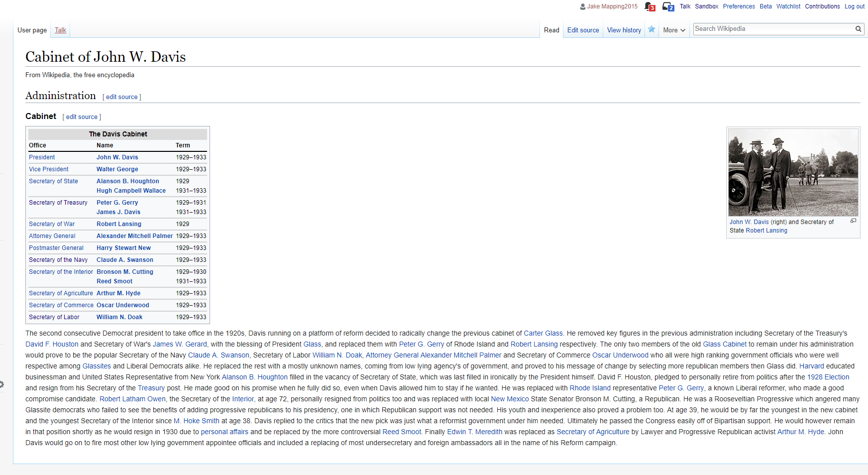Open Robert Lansing link in image caption

pos(766,231)
